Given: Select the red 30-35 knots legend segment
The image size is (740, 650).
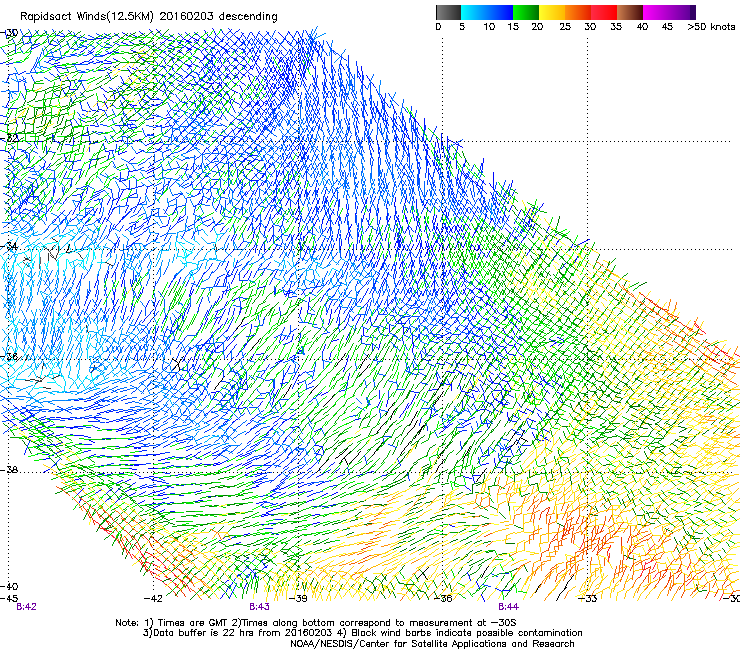Looking at the screenshot, I should click(604, 12).
